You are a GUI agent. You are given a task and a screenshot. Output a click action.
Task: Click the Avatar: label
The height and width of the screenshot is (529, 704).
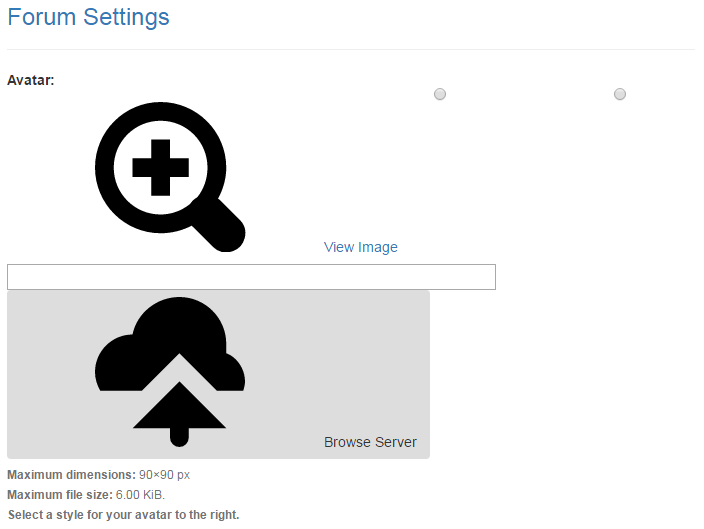pos(31,80)
